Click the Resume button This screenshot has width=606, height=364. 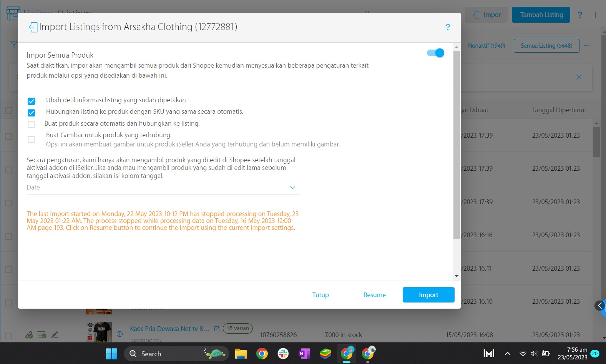[x=374, y=295]
